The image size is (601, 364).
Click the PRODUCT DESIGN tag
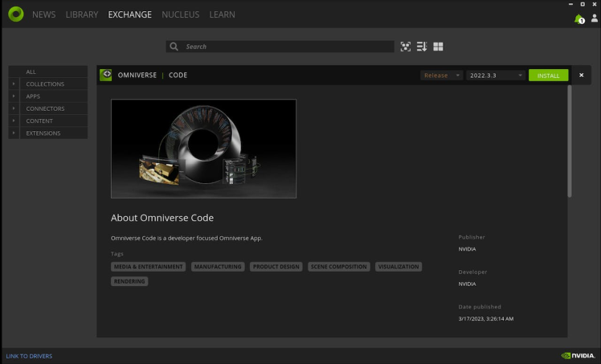point(276,267)
